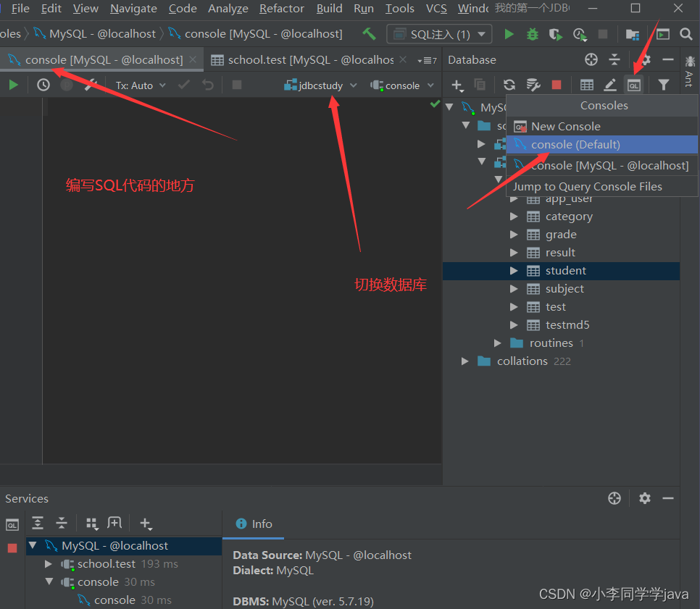Pick console [MySQL - @localhost] in Consoles popup
The height and width of the screenshot is (609, 700).
pos(601,166)
